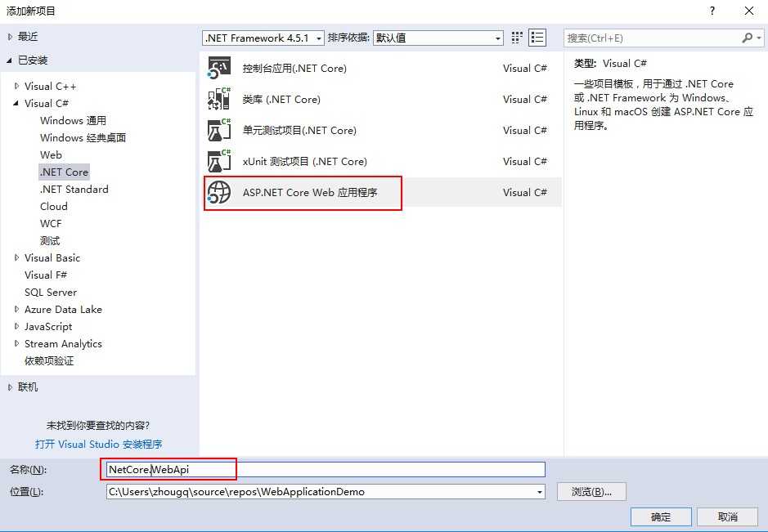Expand the 联机 section
This screenshot has height=532, width=768.
pyautogui.click(x=11, y=387)
